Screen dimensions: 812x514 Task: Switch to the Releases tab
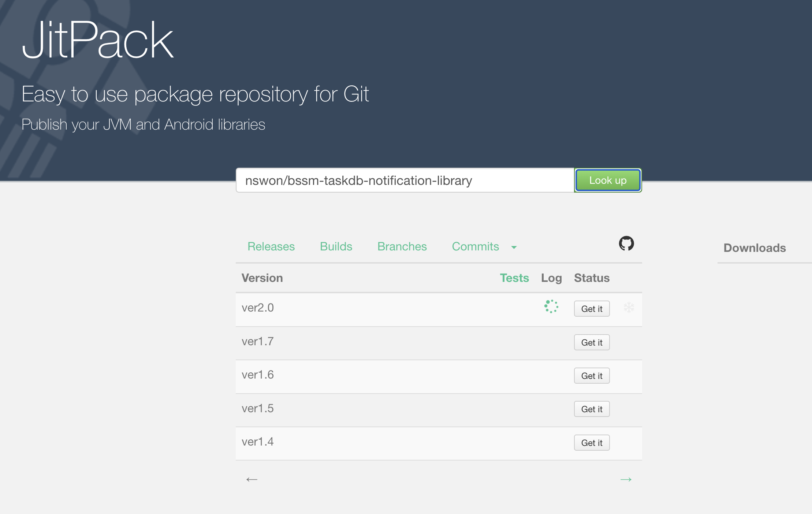271,246
